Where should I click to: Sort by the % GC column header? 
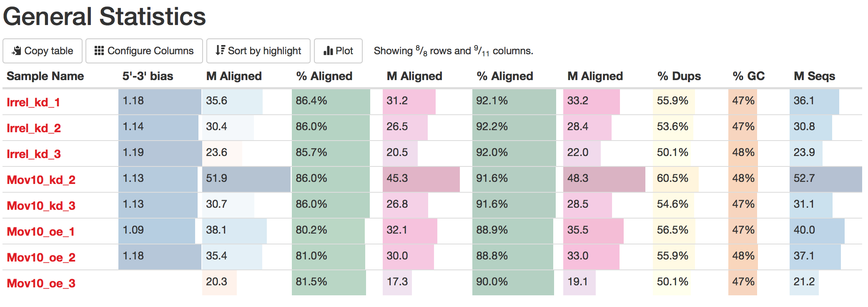tap(749, 76)
